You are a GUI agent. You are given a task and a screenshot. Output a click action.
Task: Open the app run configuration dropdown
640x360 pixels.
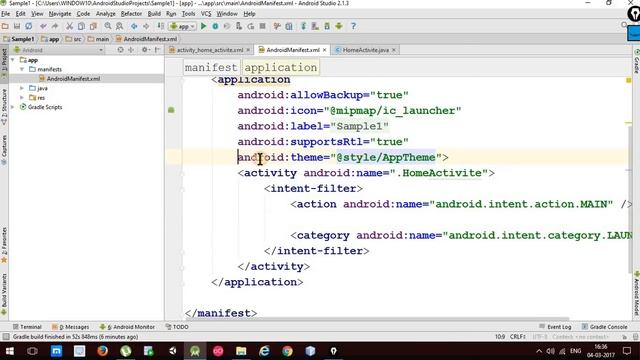tap(182, 26)
